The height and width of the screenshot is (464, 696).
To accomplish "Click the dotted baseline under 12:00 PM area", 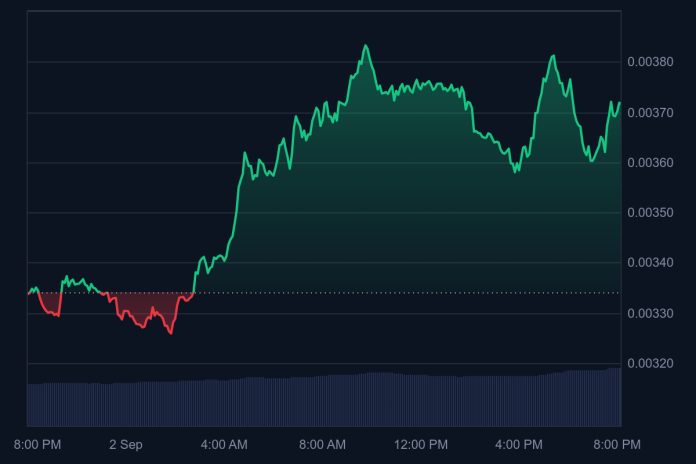I will [420, 293].
